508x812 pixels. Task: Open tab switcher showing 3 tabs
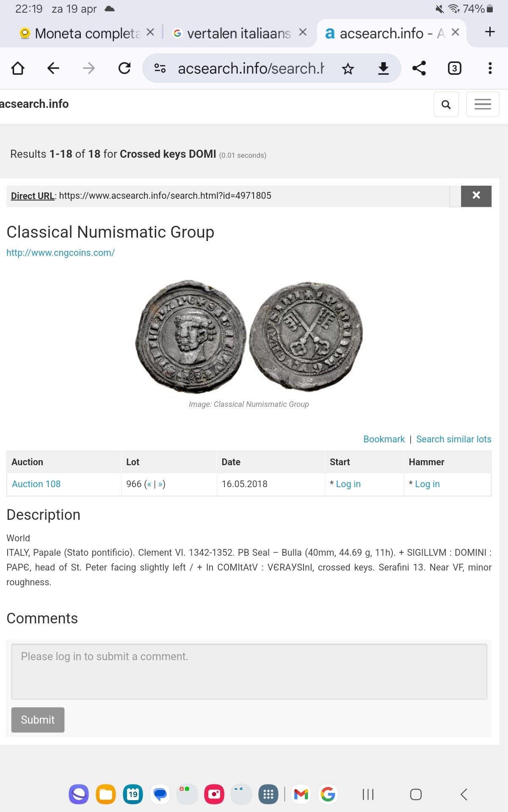coord(455,68)
